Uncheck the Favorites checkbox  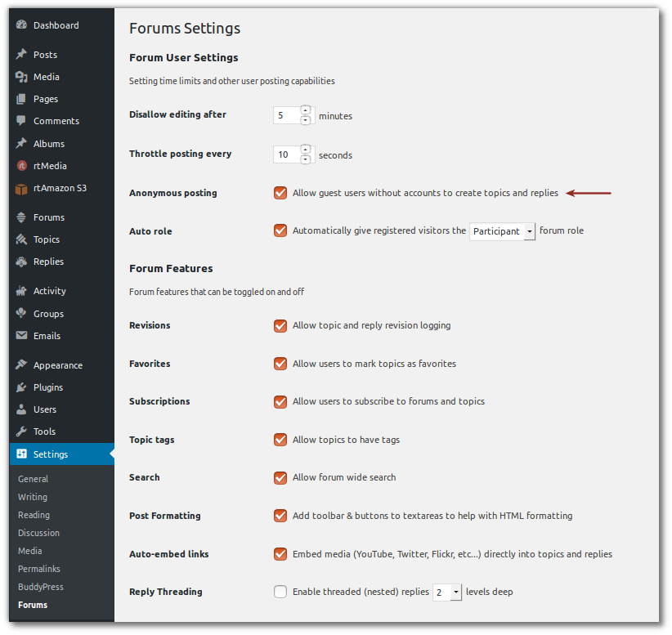pyautogui.click(x=280, y=364)
